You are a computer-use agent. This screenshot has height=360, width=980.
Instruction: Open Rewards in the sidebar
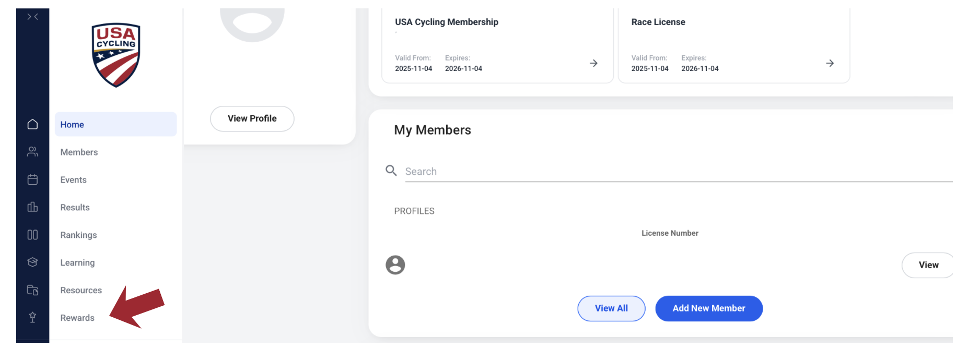77,318
